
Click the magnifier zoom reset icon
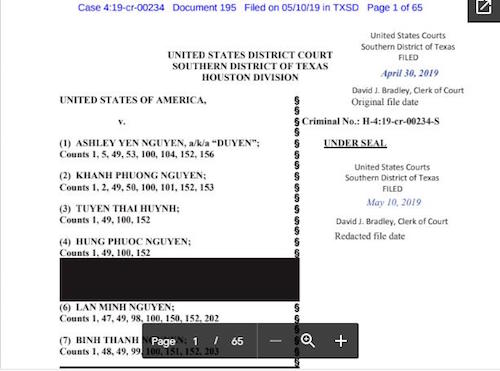coord(308,341)
